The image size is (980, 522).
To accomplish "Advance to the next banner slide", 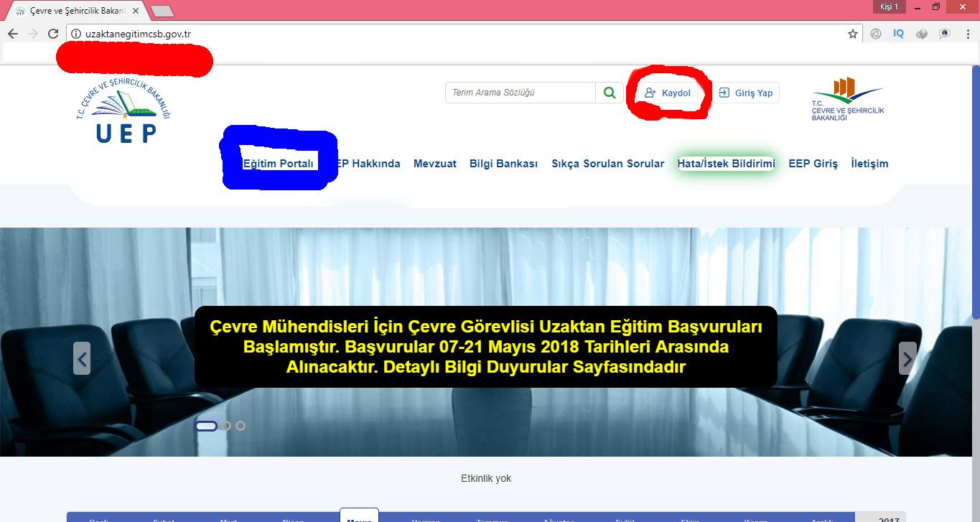I will (x=907, y=358).
